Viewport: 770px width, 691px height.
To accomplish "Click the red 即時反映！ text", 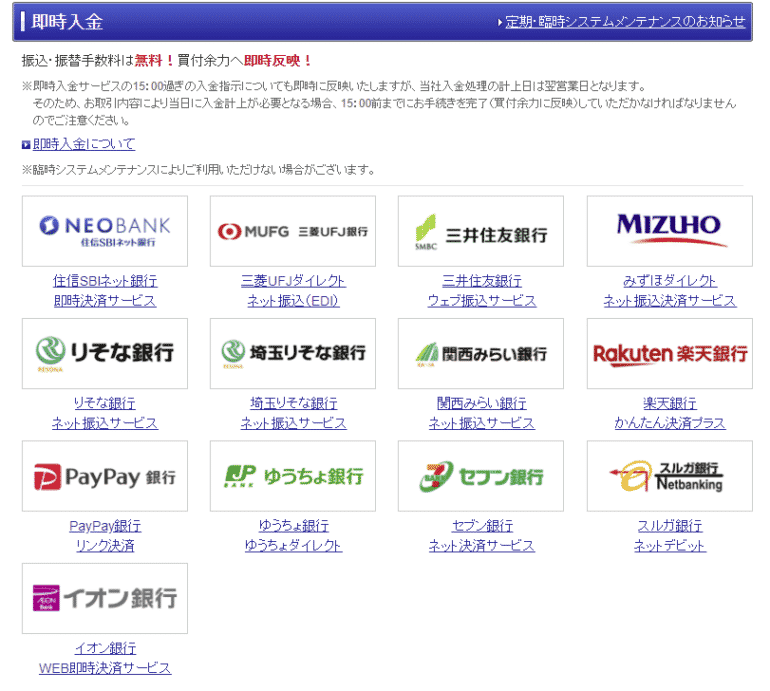I will pos(278,60).
